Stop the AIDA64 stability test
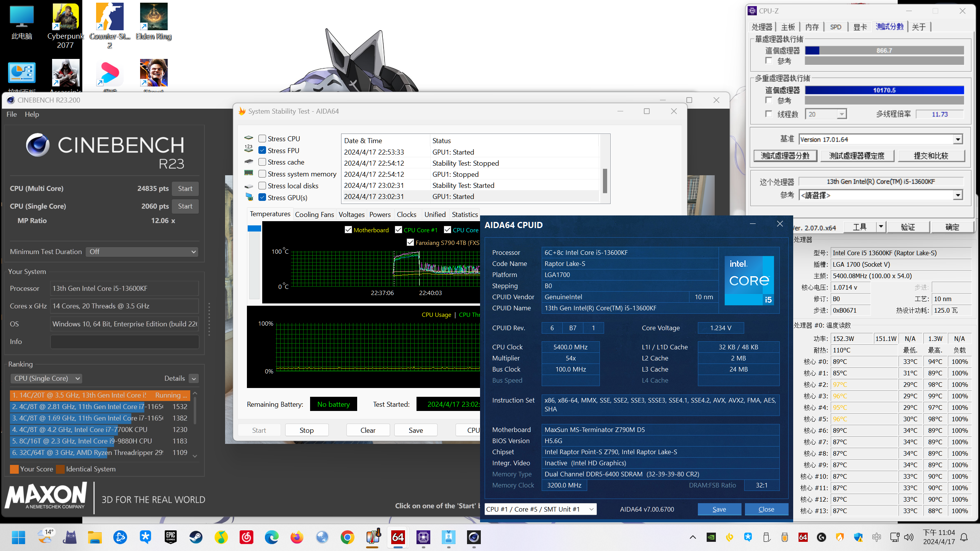 point(307,430)
